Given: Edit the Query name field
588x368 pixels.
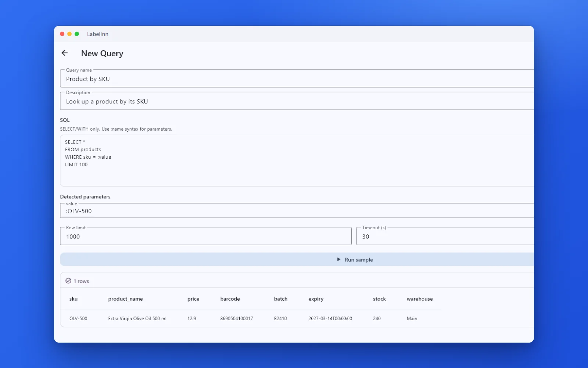Looking at the screenshot, I should click(x=297, y=78).
